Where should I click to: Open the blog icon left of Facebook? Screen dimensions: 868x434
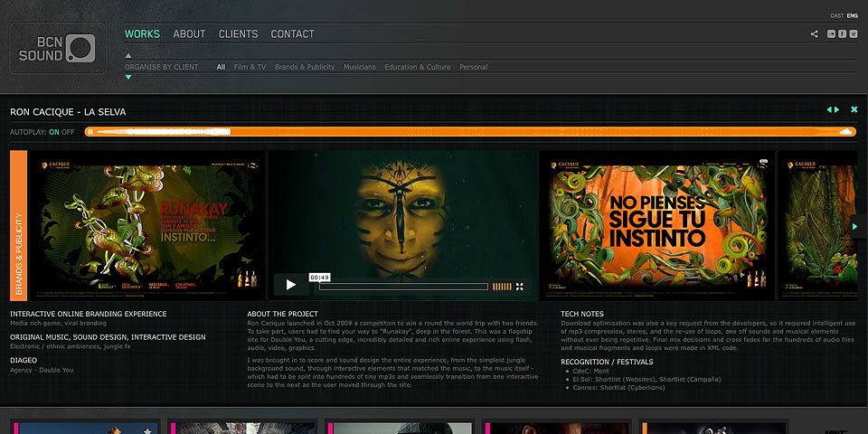coord(831,33)
